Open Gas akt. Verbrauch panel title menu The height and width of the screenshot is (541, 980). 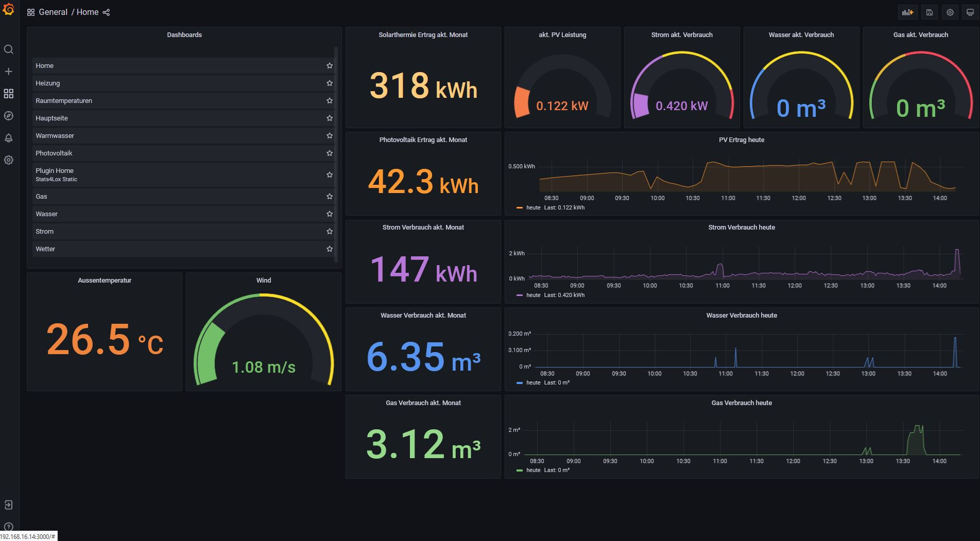pos(921,35)
